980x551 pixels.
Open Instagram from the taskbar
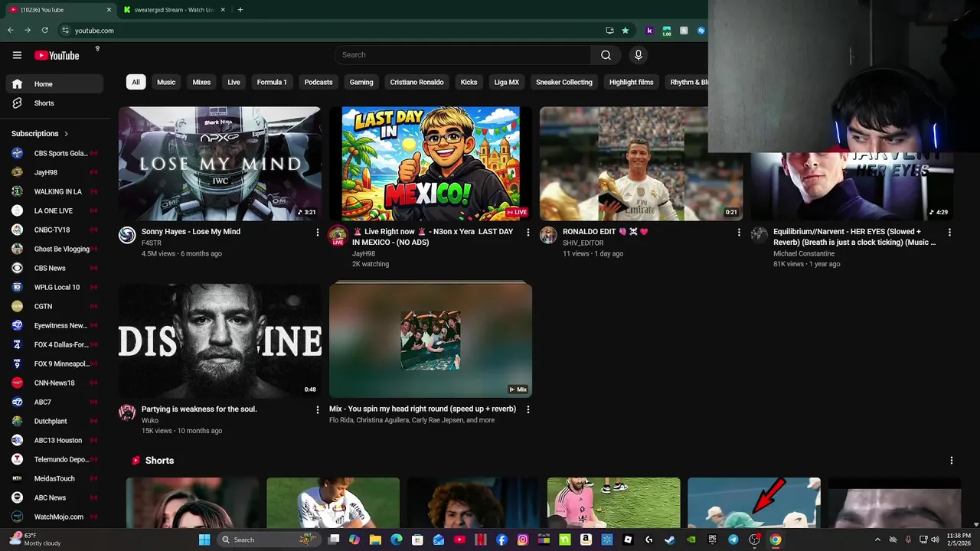pos(523,540)
